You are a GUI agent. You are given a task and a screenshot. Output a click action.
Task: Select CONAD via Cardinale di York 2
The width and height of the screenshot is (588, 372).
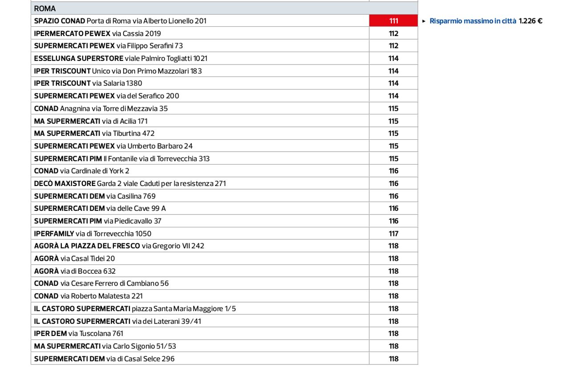tap(224, 171)
